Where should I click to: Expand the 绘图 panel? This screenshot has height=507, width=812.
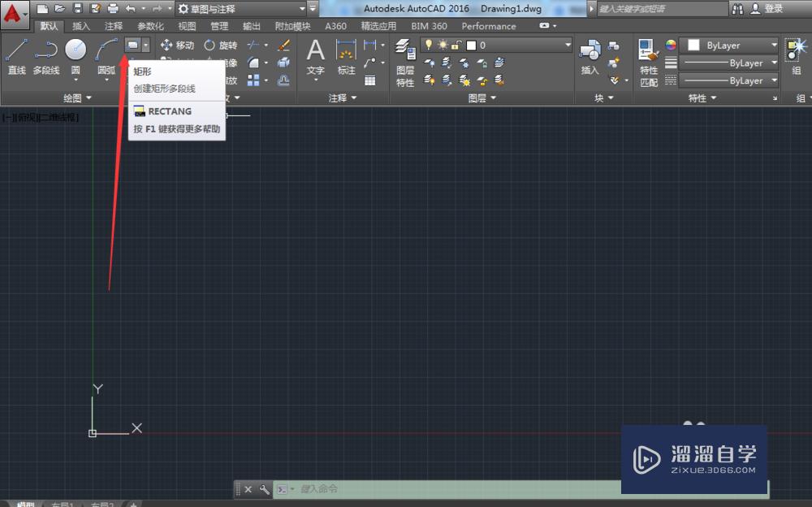(x=77, y=97)
